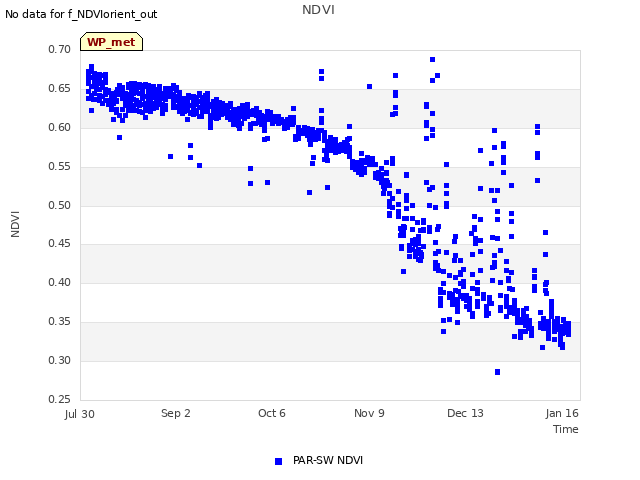Click the 'No data for f_NDVIorient_out' message
Screen dimensions: 640x480
click(81, 14)
